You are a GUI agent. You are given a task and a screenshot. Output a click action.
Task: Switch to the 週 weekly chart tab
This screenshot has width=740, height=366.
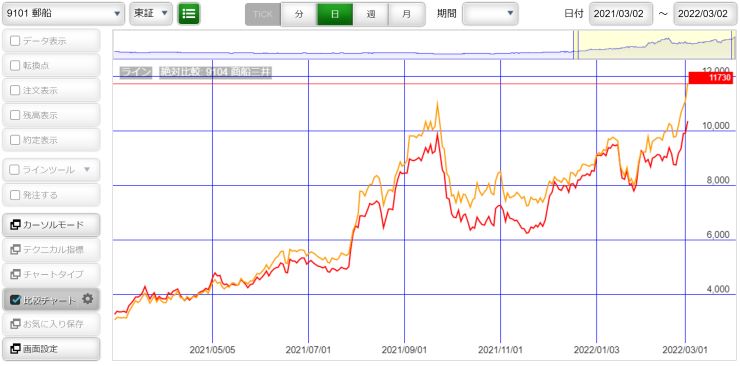370,14
